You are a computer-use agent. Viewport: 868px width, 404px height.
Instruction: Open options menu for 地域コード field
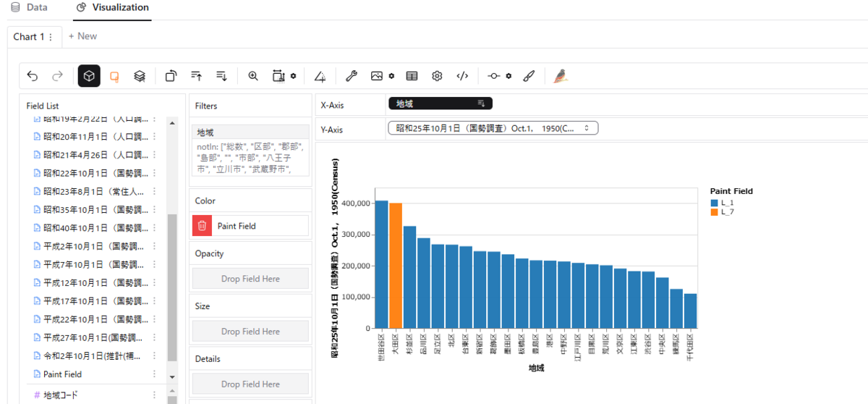tap(154, 395)
